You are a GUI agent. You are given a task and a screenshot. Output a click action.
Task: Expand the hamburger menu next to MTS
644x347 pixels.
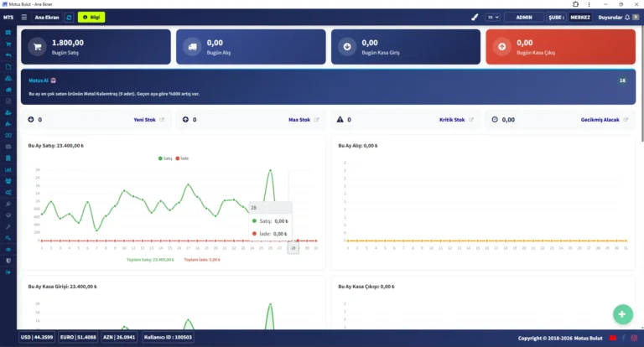[24, 18]
